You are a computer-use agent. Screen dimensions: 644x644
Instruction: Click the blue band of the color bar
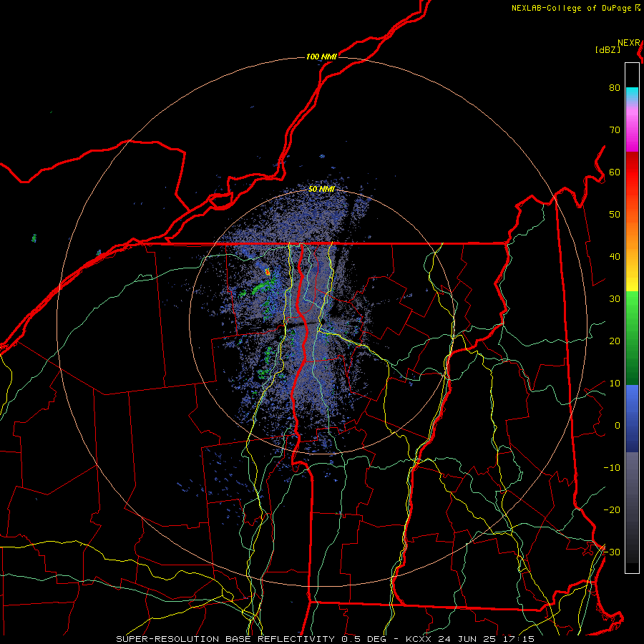pos(632,418)
